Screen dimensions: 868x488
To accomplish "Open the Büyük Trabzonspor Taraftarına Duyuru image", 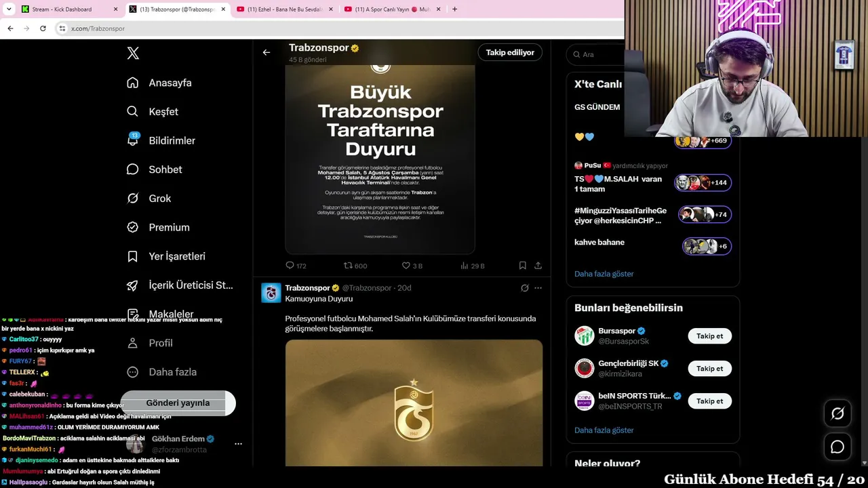I will point(380,159).
